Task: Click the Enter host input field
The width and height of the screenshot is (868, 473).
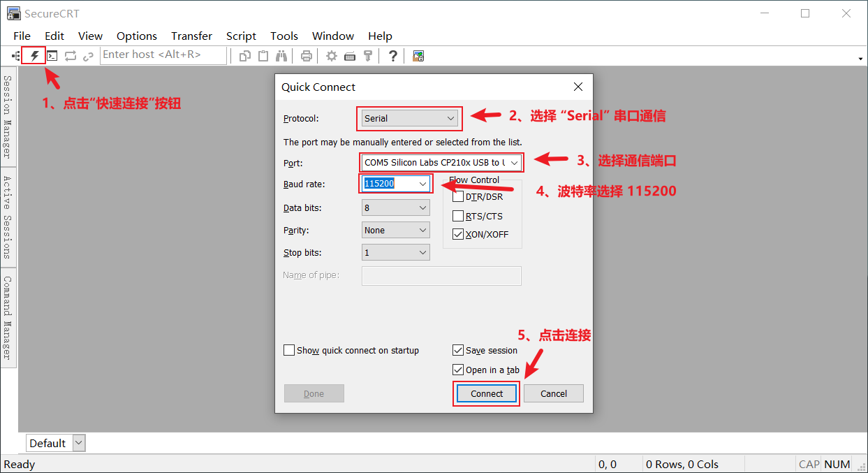Action: click(163, 55)
